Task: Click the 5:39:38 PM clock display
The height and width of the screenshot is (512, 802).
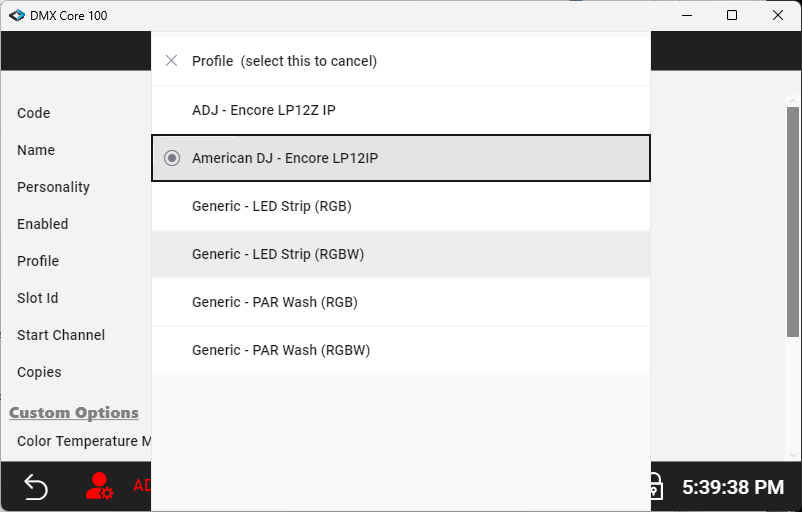Action: click(733, 487)
